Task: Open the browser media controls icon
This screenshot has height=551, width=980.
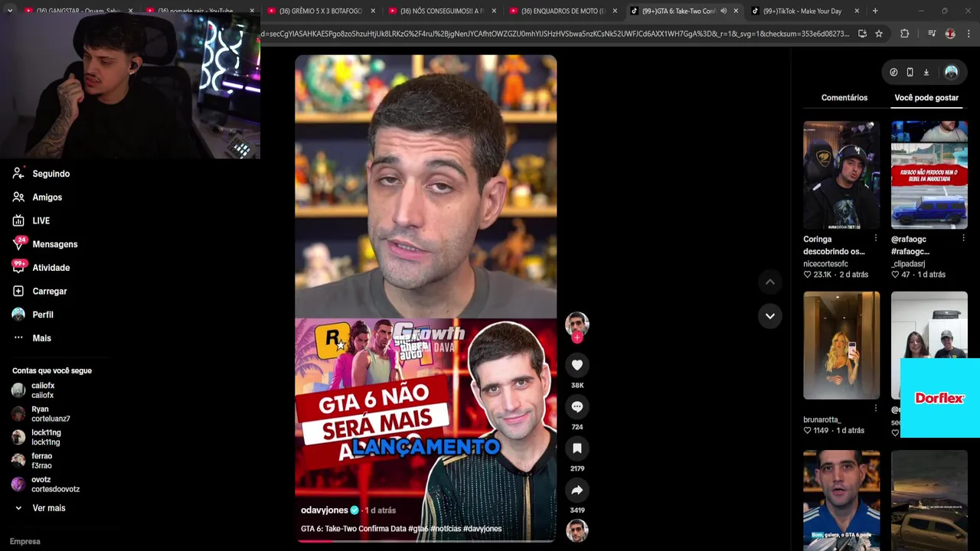Action: (932, 34)
